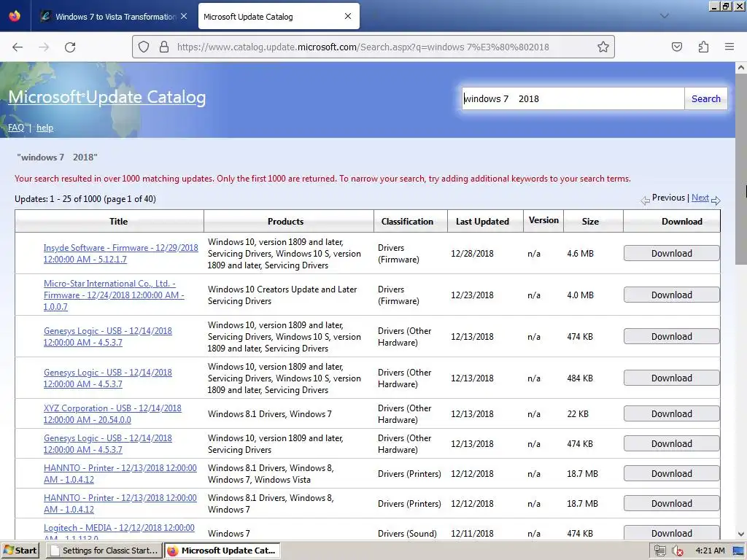Switch to Settings for Classic Start taskbar item
This screenshot has height=560, width=747.
(x=104, y=551)
